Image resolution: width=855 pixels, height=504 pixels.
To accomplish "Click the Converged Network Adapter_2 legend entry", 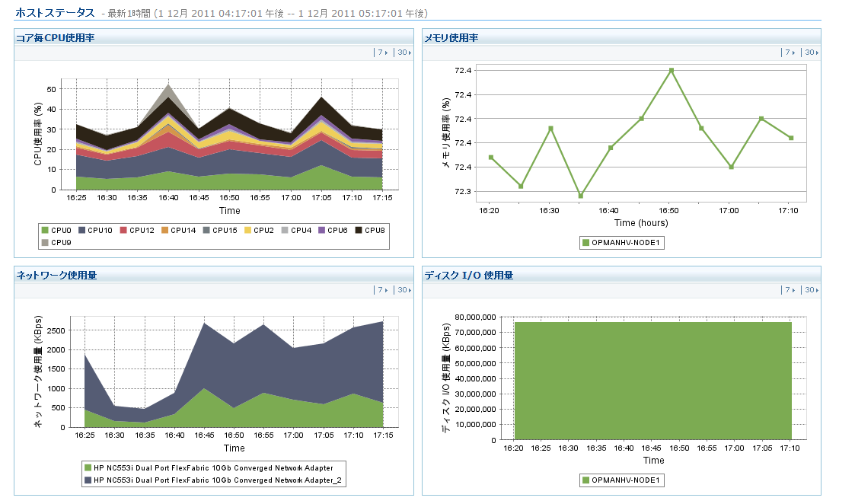I will tap(213, 480).
